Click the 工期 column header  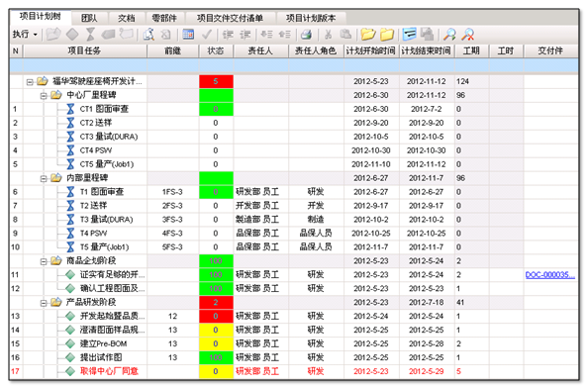[x=472, y=51]
